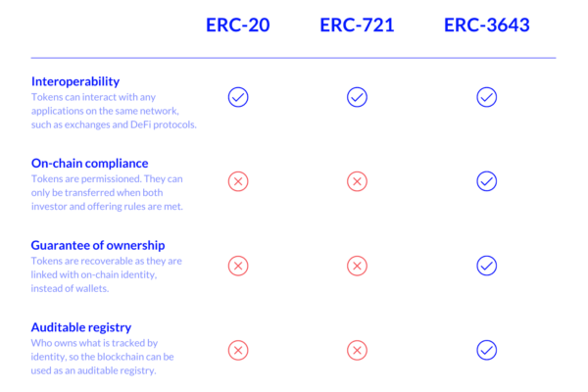The image size is (588, 392).
Task: Click the ERC-3643 Auditable registry checkmark icon
Action: point(487,351)
